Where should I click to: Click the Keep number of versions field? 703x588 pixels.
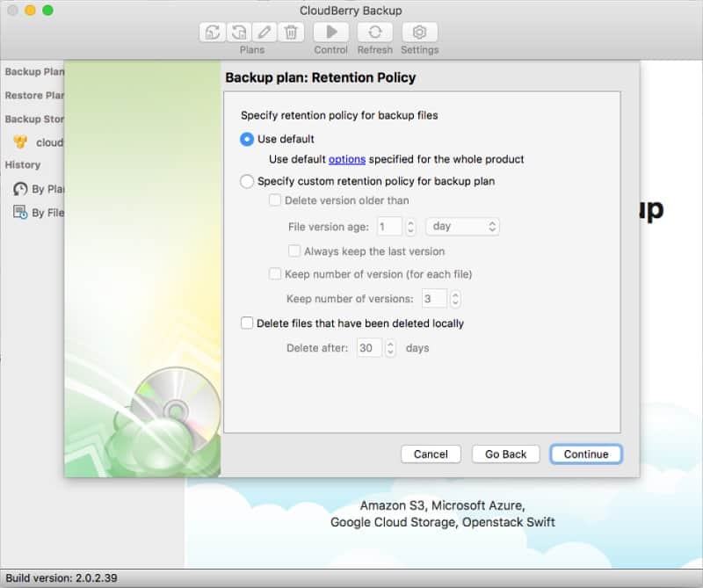click(x=434, y=299)
